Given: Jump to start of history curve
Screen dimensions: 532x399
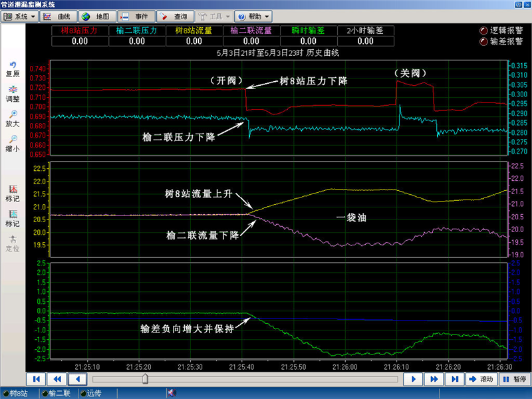Looking at the screenshot, I should [x=37, y=379].
